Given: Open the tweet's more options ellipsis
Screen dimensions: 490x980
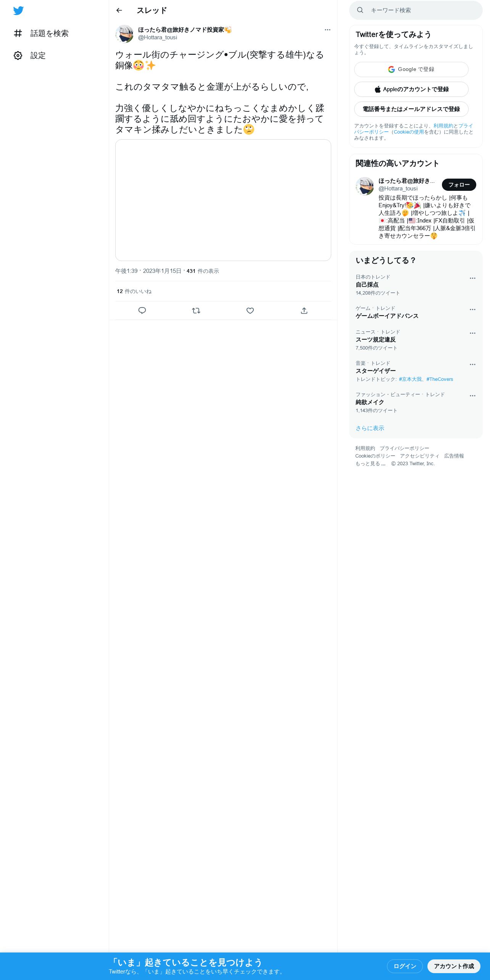Looking at the screenshot, I should pyautogui.click(x=327, y=30).
